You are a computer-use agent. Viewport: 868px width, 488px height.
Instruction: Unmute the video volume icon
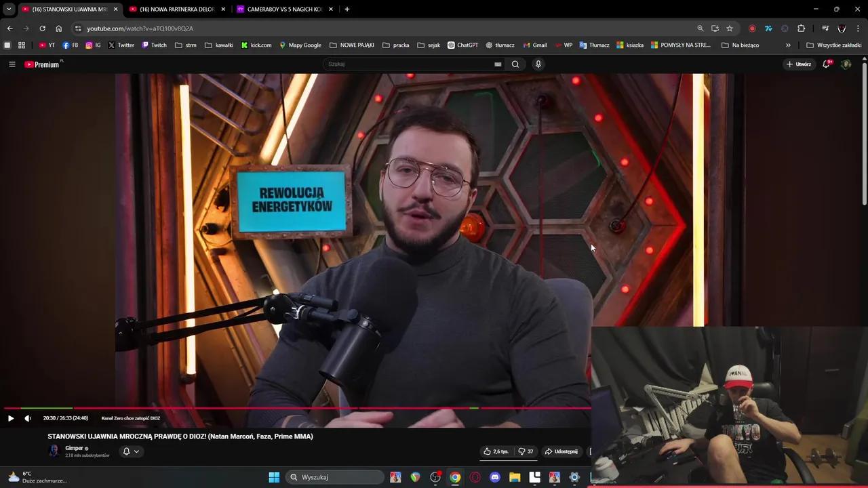coord(27,418)
